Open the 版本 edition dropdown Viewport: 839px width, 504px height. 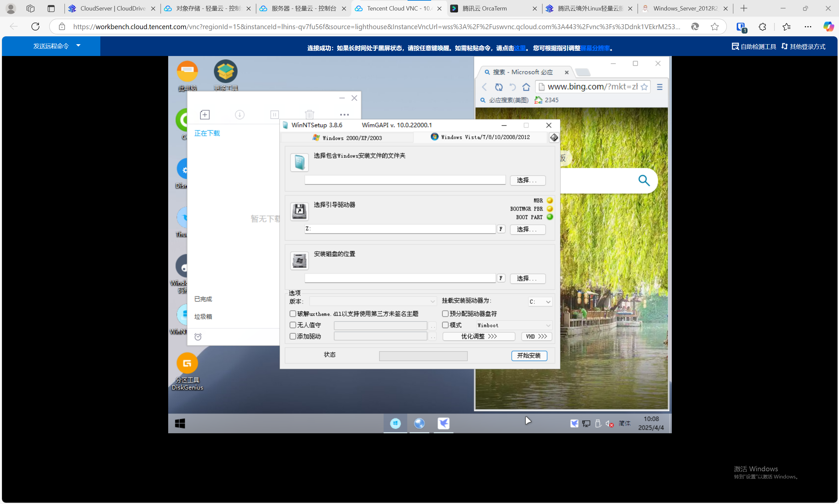tap(372, 302)
